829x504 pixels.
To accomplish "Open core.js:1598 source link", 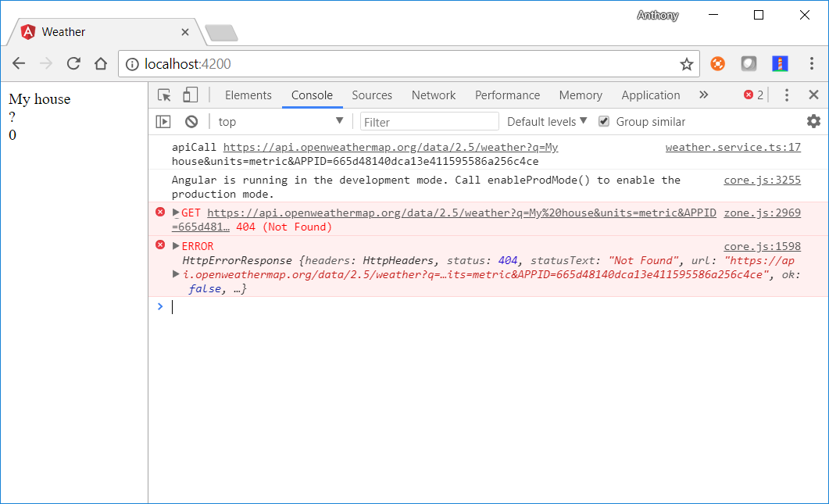I will tap(762, 246).
